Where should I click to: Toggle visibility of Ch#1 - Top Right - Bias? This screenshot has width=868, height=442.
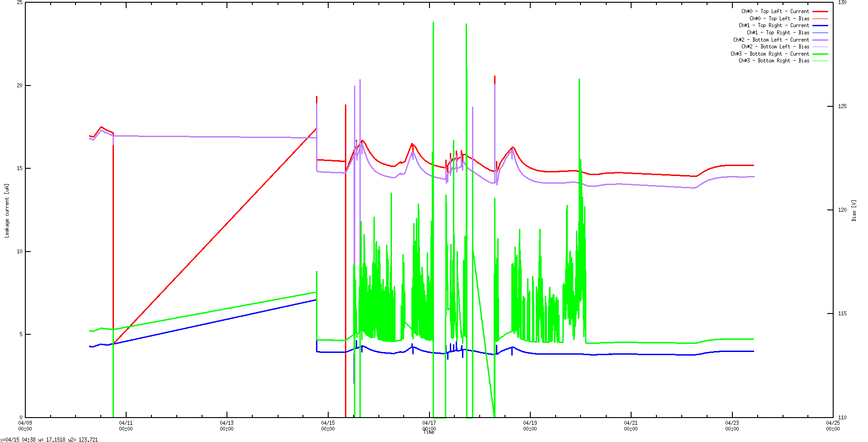click(x=779, y=33)
